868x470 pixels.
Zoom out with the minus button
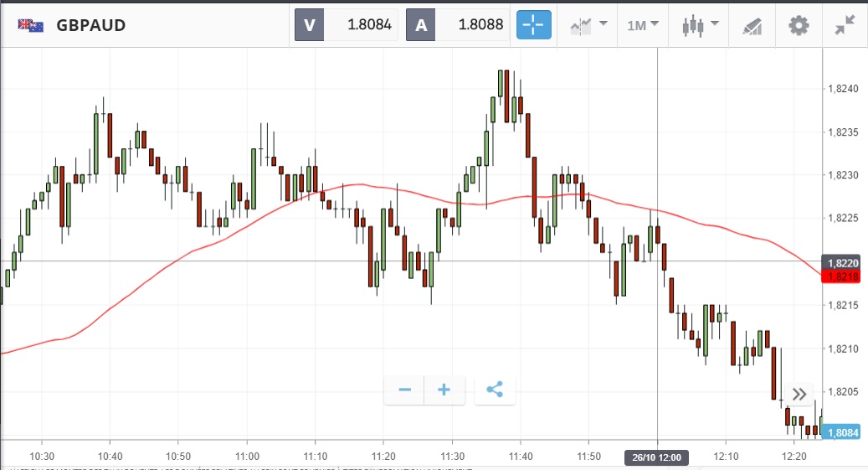[405, 390]
